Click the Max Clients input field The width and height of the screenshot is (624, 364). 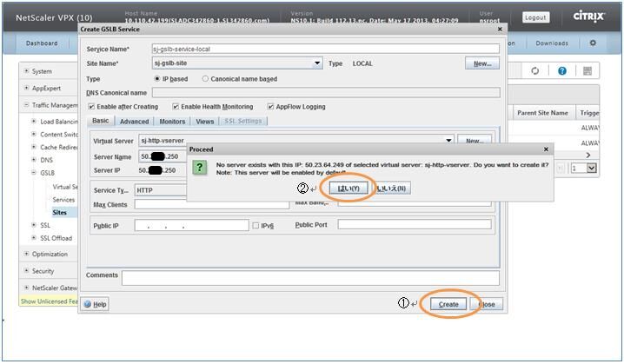(x=212, y=204)
